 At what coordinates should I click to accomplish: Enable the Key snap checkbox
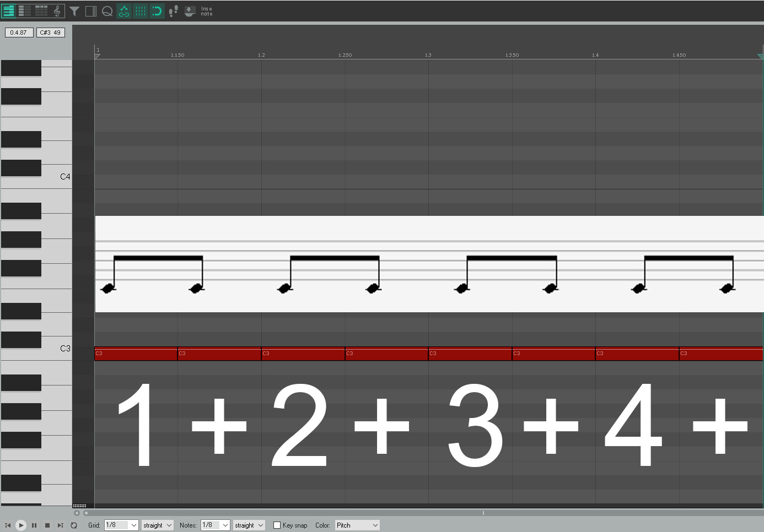277,525
